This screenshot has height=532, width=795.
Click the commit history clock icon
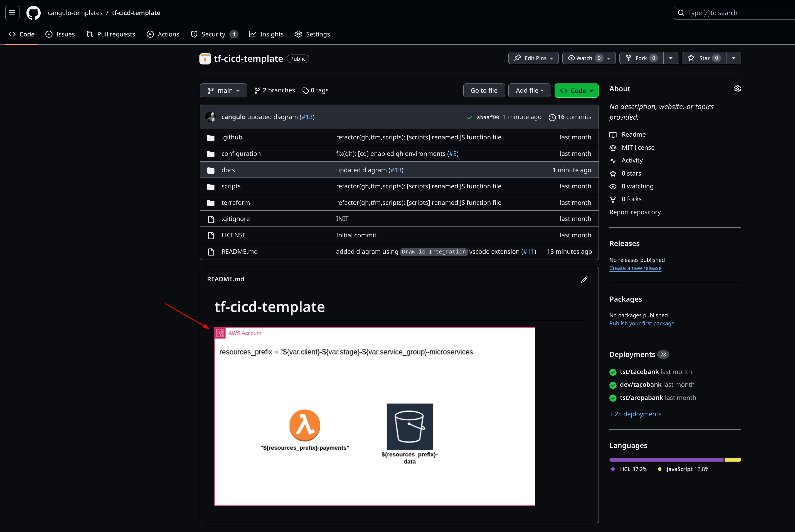[x=552, y=117]
